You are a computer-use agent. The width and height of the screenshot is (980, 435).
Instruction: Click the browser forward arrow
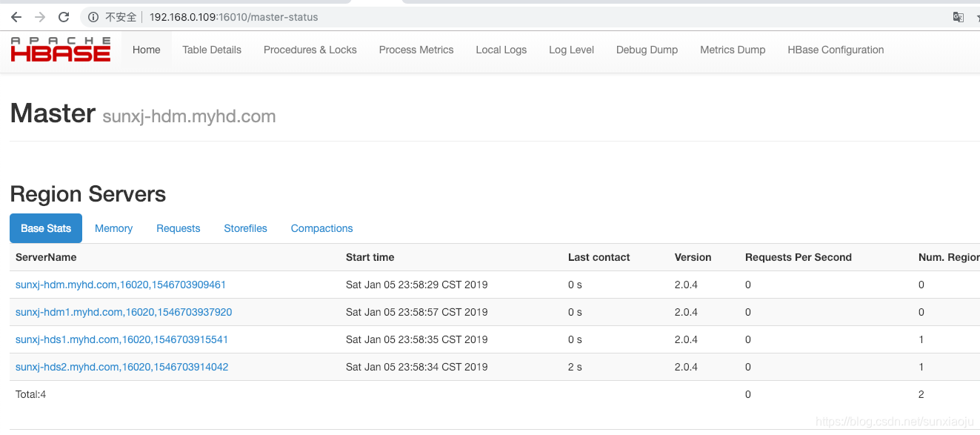coord(40,17)
